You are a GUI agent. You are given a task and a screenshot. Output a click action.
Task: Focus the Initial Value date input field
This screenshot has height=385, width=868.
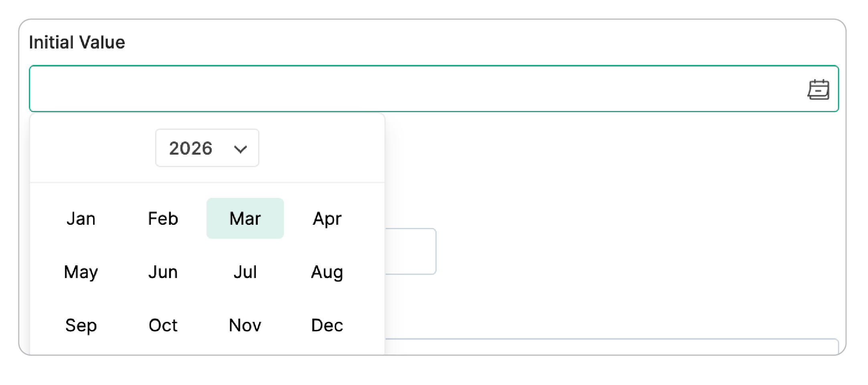coord(401,89)
